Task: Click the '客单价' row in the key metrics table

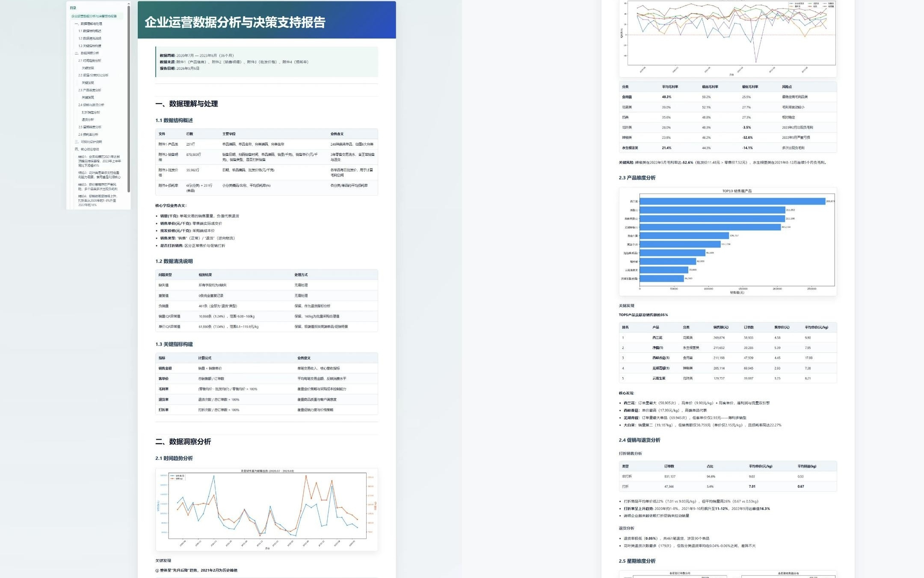Action: tap(267, 379)
